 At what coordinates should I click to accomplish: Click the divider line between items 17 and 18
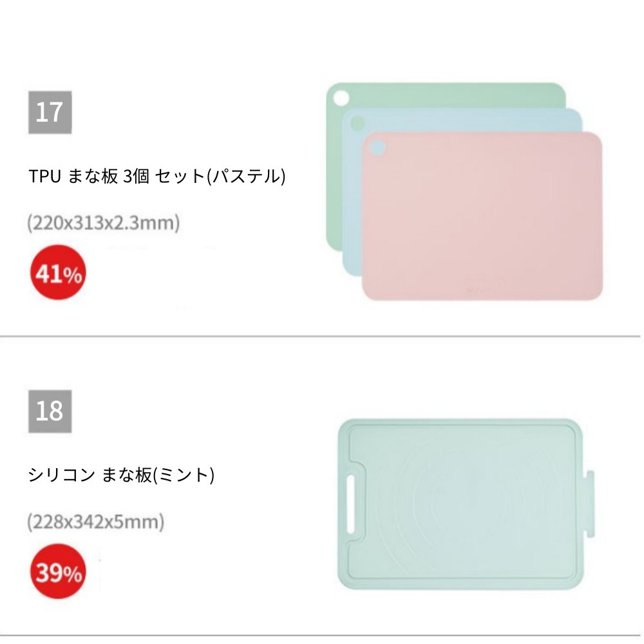[x=322, y=336]
